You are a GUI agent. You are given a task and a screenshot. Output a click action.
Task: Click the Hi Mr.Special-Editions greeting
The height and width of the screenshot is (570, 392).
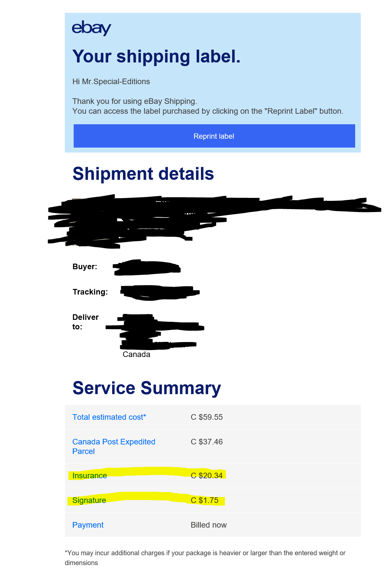coord(111,82)
